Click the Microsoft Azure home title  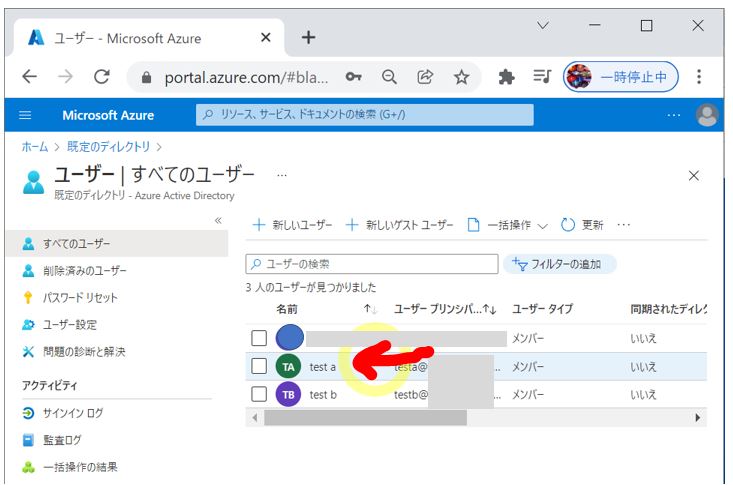[108, 115]
